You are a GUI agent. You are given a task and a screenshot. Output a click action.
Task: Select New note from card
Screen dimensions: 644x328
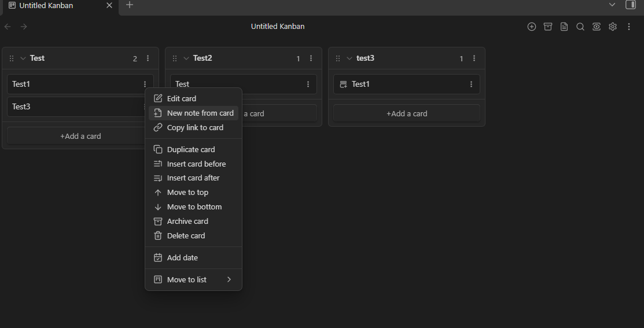(x=193, y=113)
